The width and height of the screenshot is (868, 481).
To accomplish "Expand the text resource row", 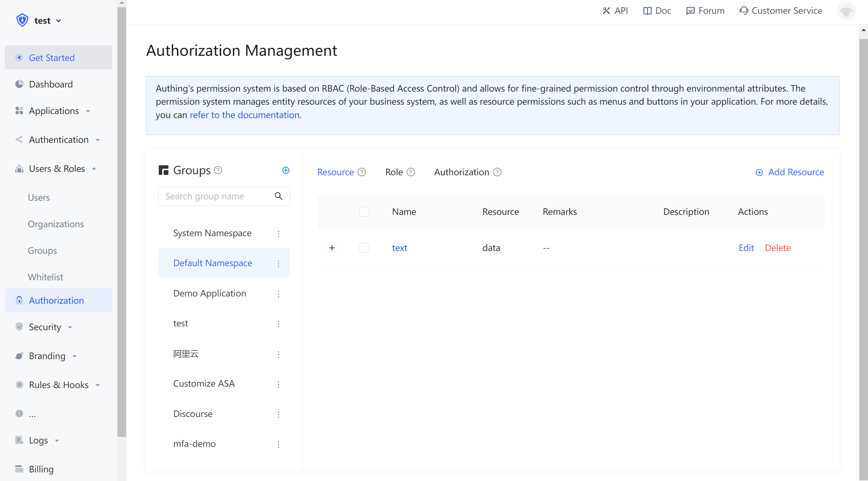I will (x=332, y=248).
